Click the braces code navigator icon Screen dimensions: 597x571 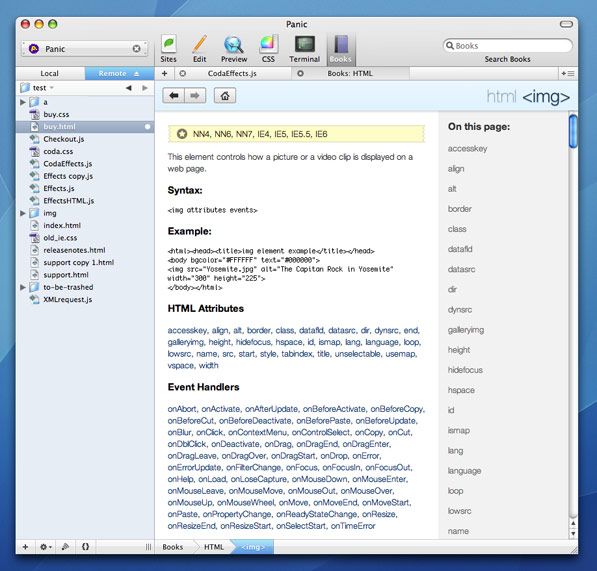(85, 547)
